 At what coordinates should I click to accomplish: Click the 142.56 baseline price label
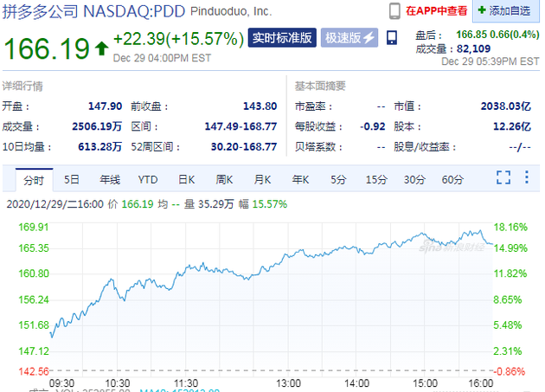pos(34,371)
